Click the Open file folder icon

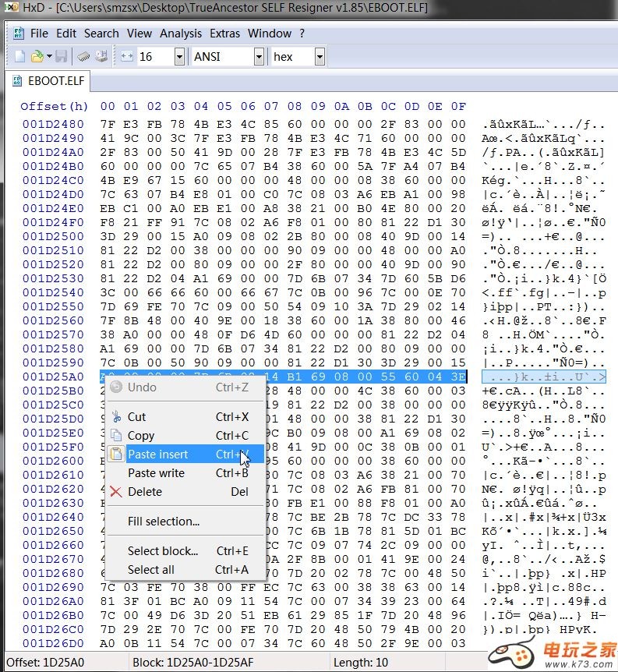click(x=36, y=56)
